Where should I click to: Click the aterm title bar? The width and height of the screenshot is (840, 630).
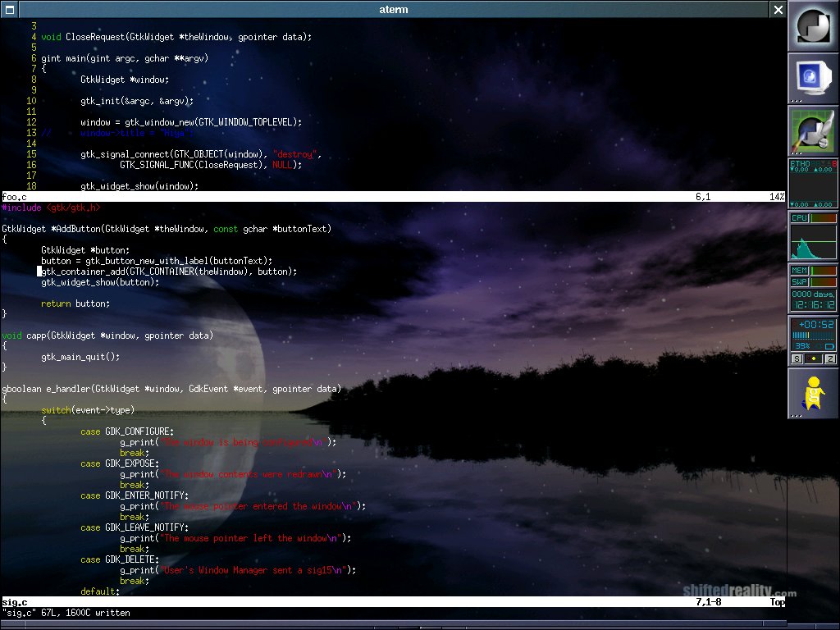click(x=394, y=9)
